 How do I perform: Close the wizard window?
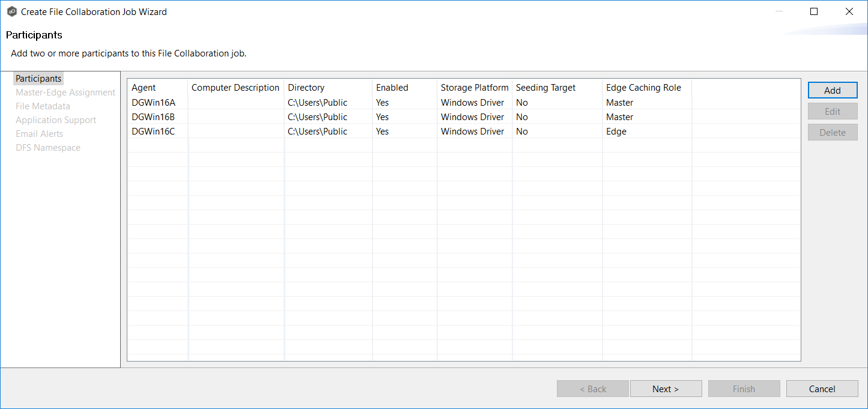pyautogui.click(x=849, y=11)
